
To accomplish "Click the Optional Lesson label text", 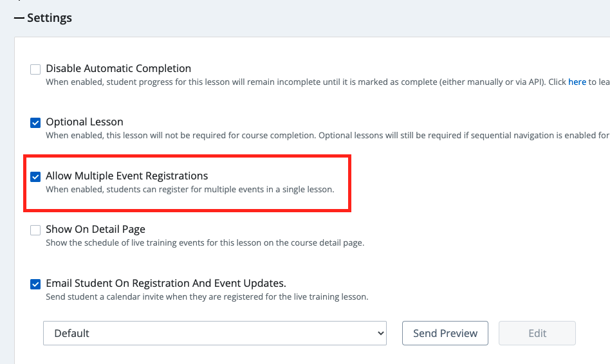I will [x=84, y=122].
